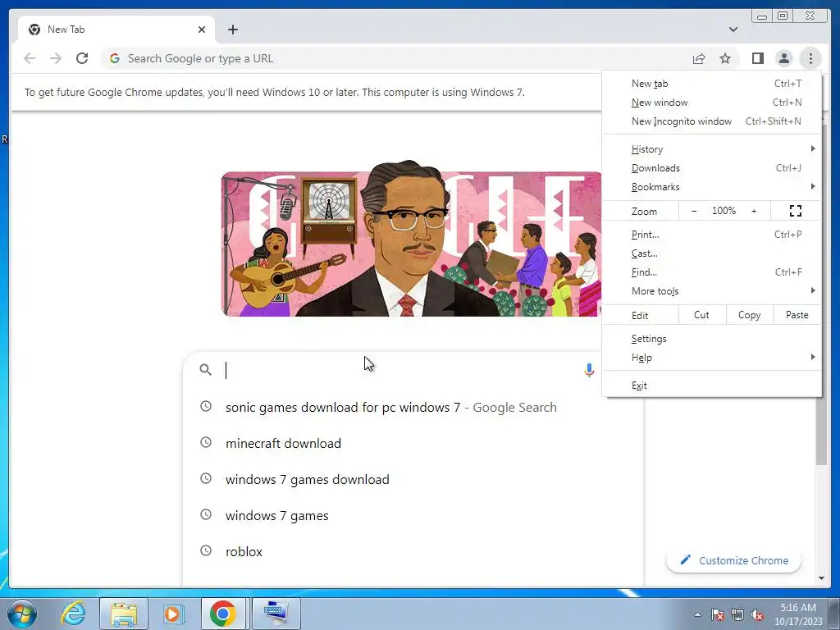Select suggestion minecraft download

pos(413,443)
